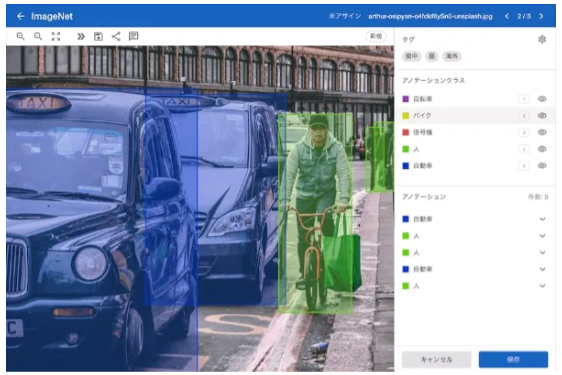Hide the 自転車 class with eye icon

(x=542, y=99)
